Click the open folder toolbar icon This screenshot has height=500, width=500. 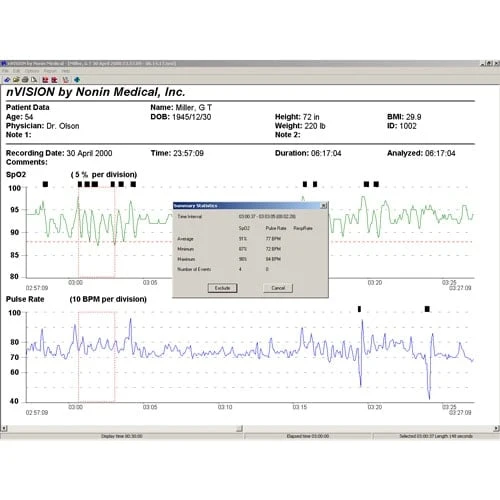tap(16, 80)
